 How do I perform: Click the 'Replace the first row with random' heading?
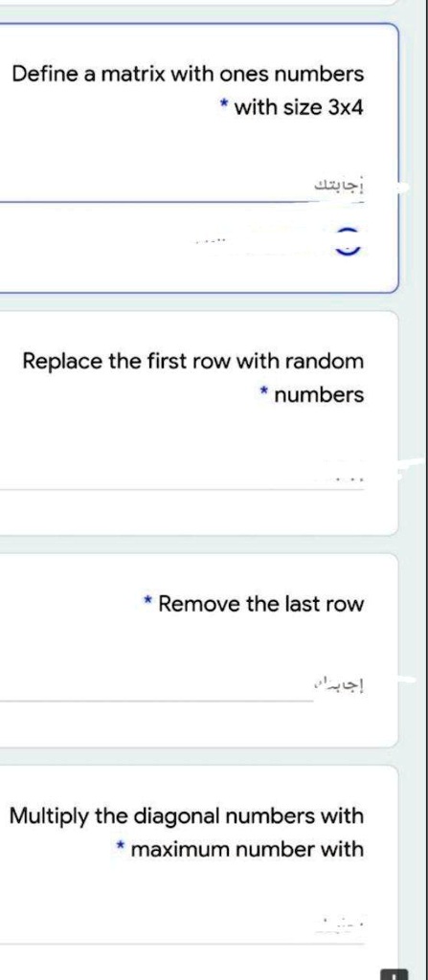tap(192, 361)
